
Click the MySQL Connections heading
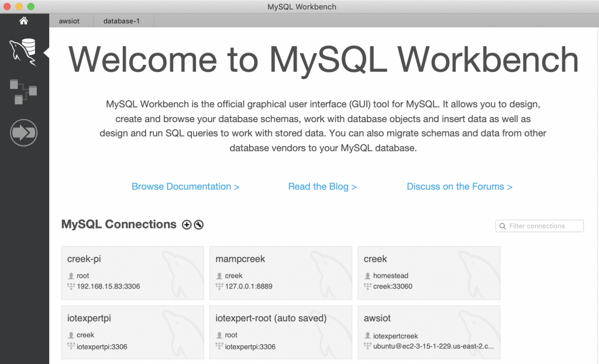click(119, 224)
